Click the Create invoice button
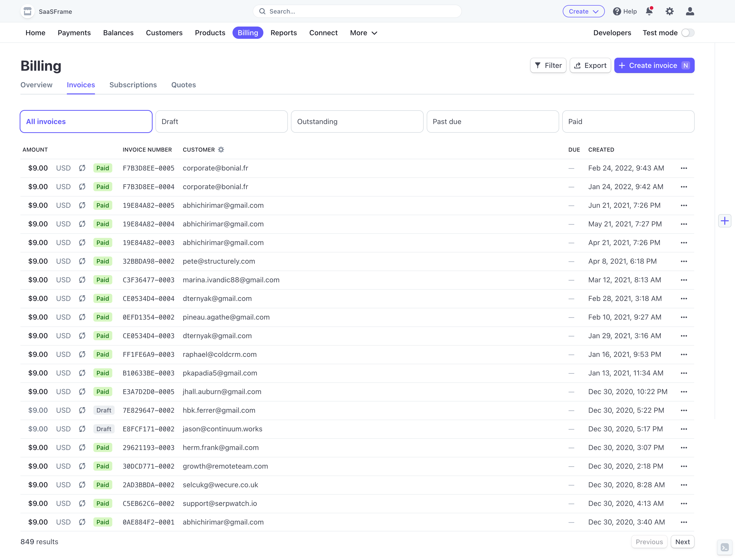The height and width of the screenshot is (560, 735). tap(654, 65)
